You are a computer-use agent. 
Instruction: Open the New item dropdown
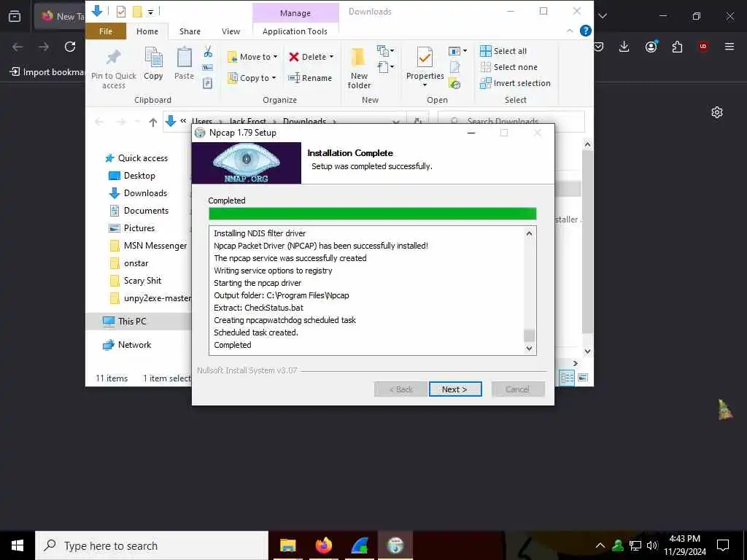tap(385, 50)
